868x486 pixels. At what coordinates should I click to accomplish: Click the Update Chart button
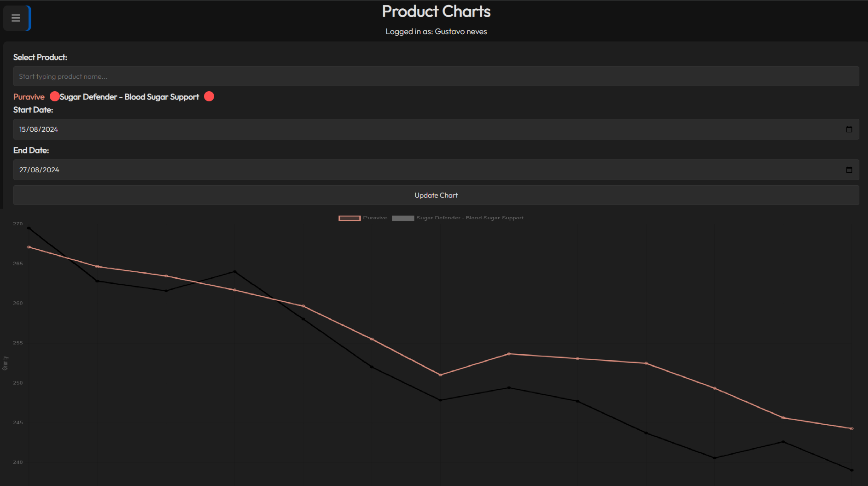436,195
